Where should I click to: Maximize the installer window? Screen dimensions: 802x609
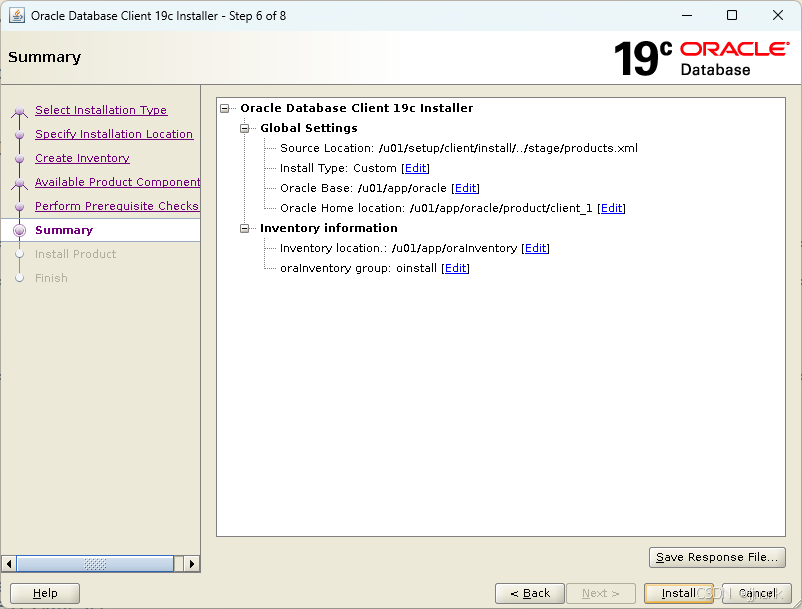(732, 15)
